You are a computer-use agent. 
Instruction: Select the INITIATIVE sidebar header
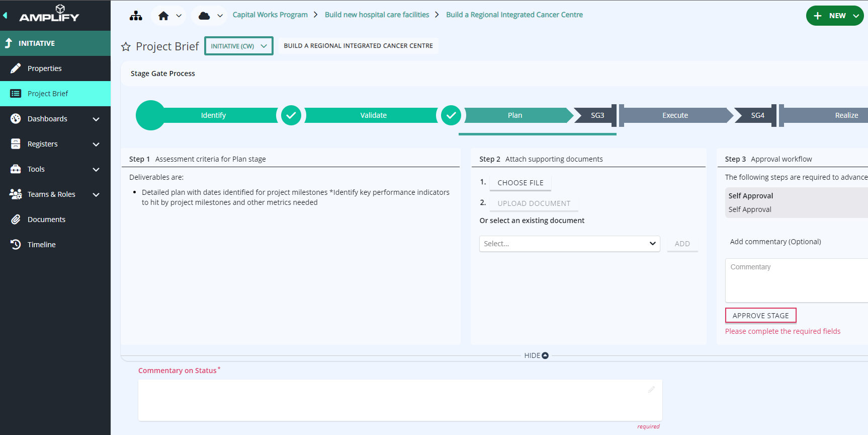55,43
